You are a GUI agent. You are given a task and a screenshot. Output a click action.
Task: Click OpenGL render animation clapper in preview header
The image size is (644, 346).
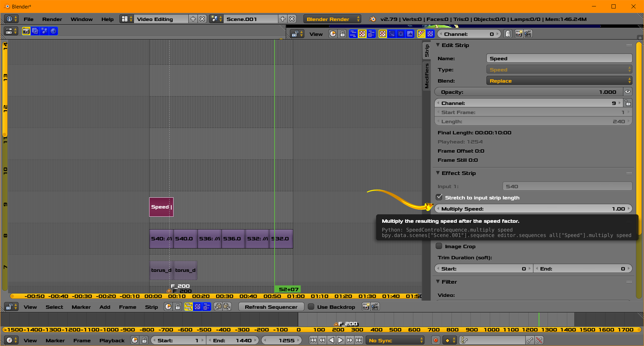(528, 34)
